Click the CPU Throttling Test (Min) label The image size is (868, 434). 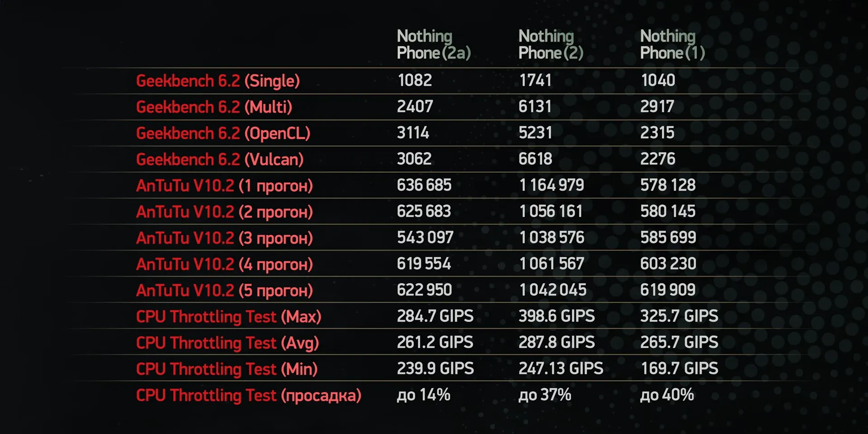(226, 369)
